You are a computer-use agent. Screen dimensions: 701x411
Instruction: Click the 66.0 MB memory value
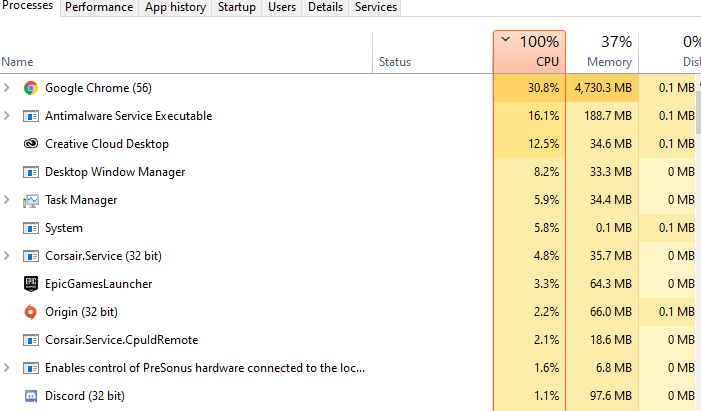pos(611,312)
